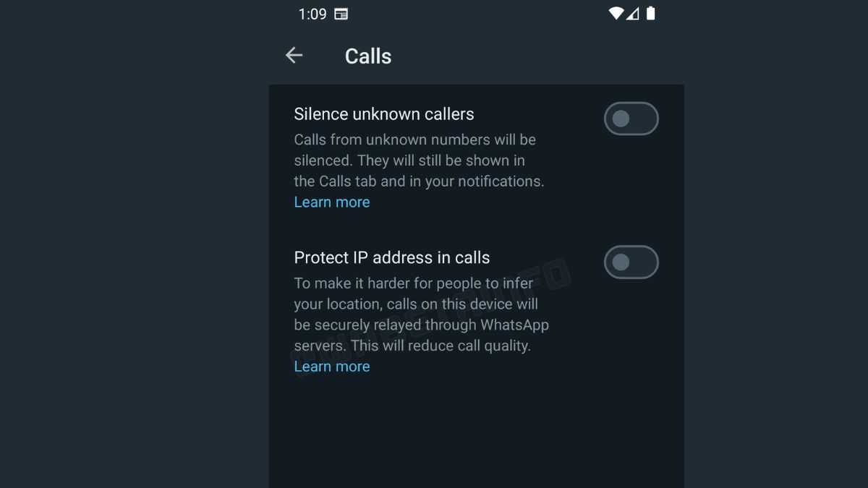Open Learn more under Silence unknown callers
868x488 pixels.
(x=332, y=202)
